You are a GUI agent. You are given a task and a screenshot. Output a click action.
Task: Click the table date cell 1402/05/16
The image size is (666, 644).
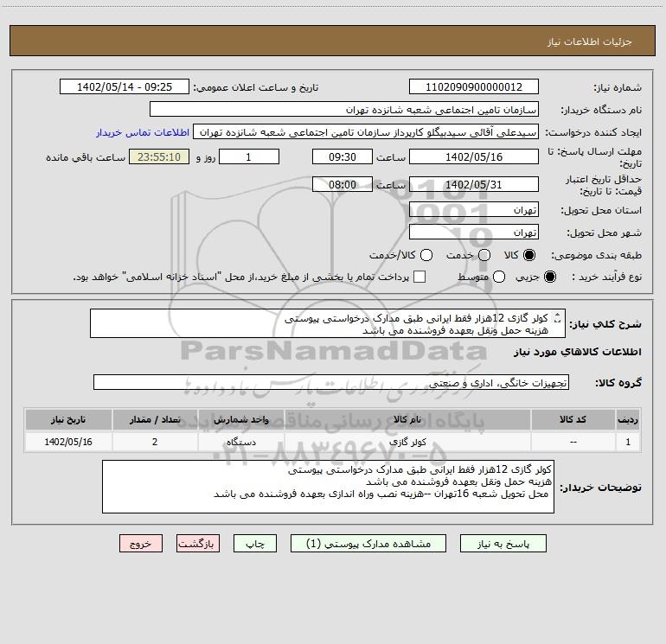coord(68,442)
